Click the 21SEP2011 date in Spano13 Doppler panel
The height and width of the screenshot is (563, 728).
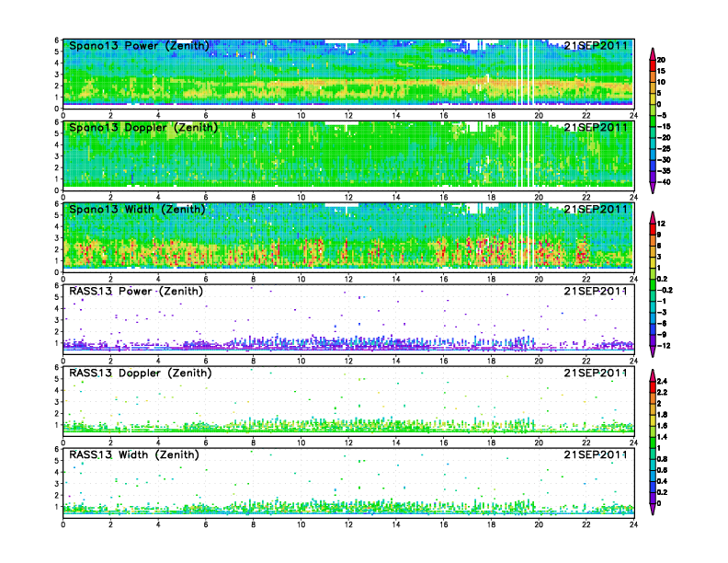(596, 127)
